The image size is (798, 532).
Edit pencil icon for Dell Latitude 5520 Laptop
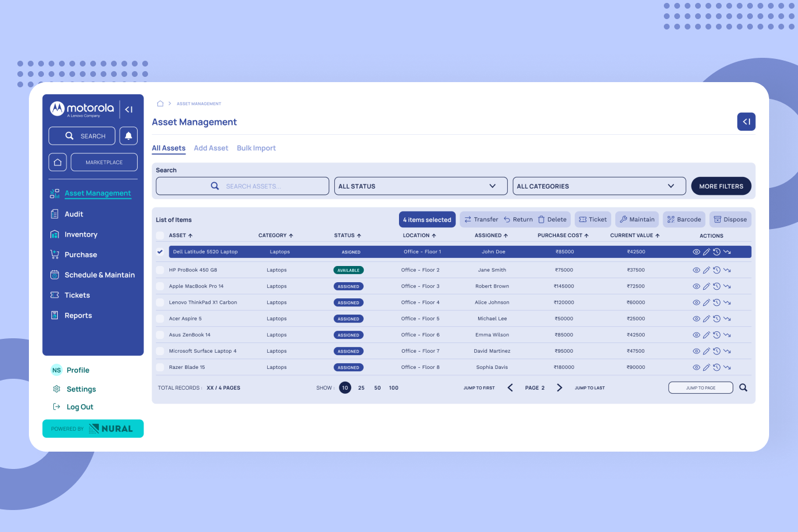click(707, 252)
